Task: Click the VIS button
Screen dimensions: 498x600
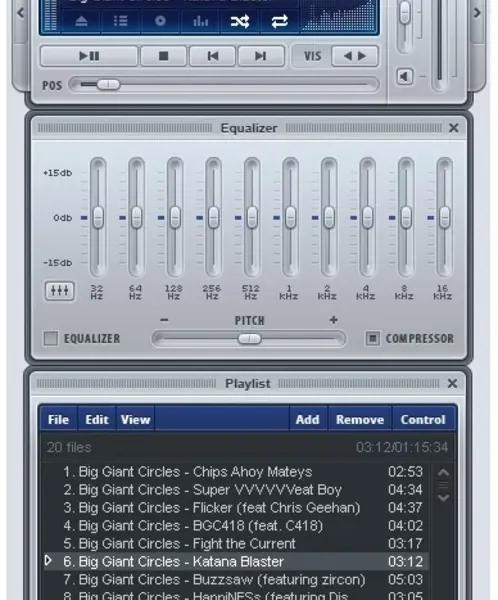Action: (312, 56)
